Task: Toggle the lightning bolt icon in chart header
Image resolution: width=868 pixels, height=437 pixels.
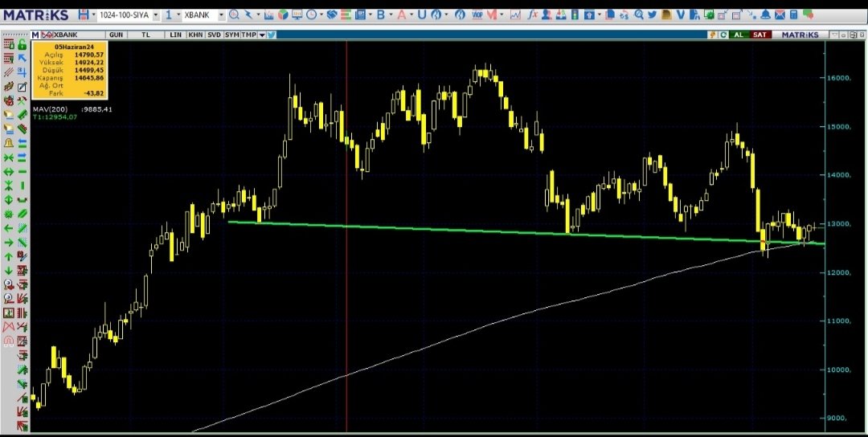Action: (712, 35)
